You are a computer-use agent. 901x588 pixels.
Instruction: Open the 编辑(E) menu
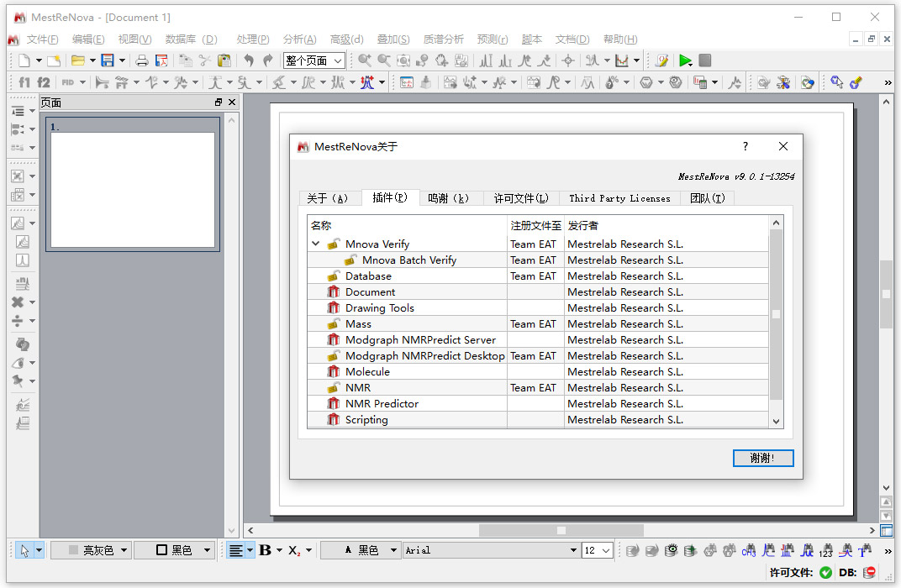click(x=88, y=39)
